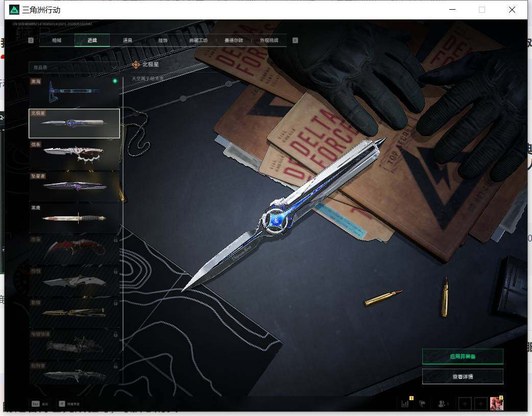Click lock icon on last combat knife
This screenshot has width=532, height=416.
[x=116, y=366]
